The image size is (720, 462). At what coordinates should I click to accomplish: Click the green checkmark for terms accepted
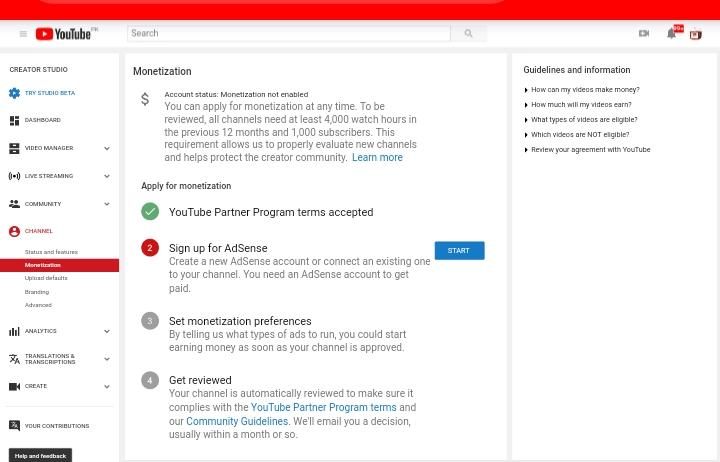[150, 212]
